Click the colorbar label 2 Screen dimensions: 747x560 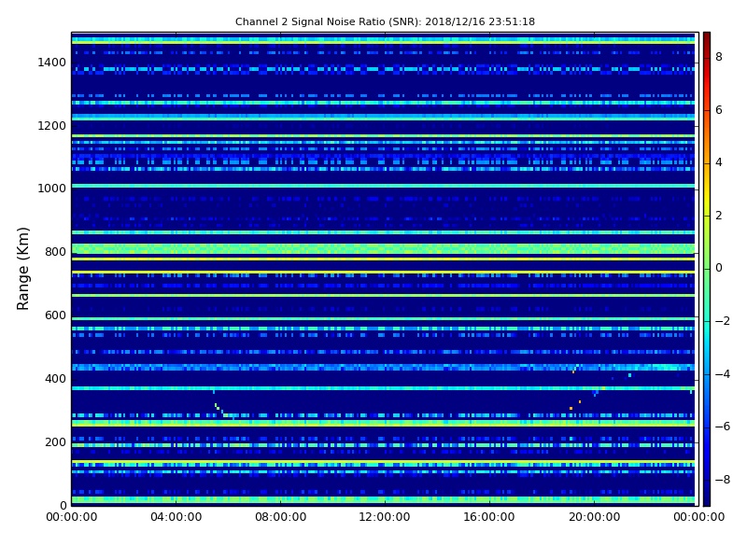(x=719, y=216)
